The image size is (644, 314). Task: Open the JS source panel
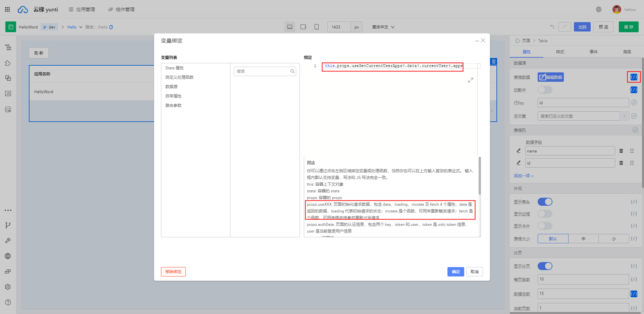click(x=8, y=93)
